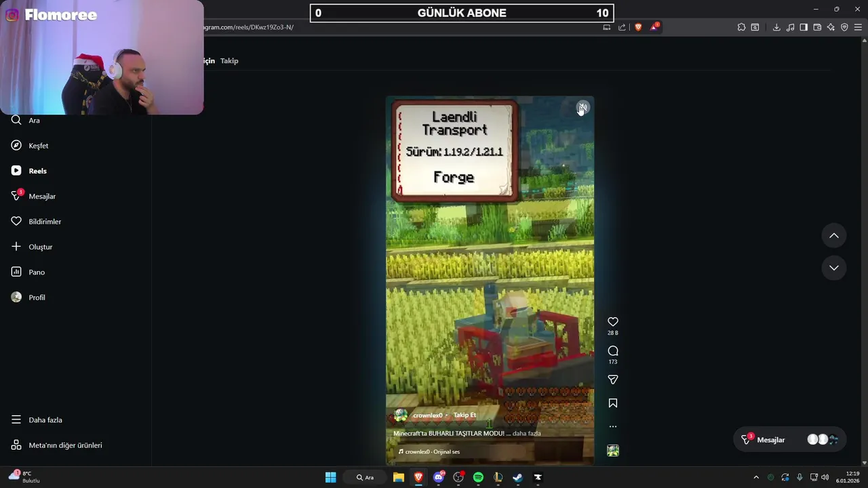Open League of Legends taskbar icon
868x488 pixels.
[x=498, y=477]
